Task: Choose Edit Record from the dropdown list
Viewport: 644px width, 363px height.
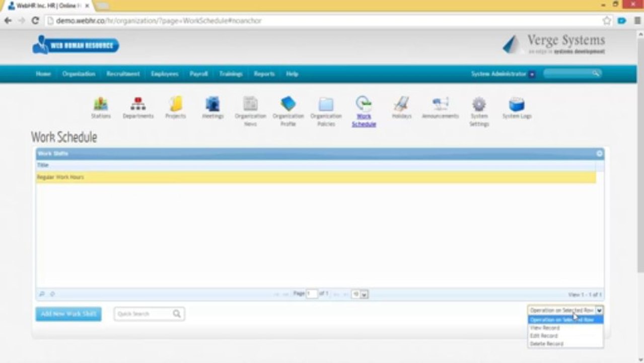Action: [x=565, y=336]
